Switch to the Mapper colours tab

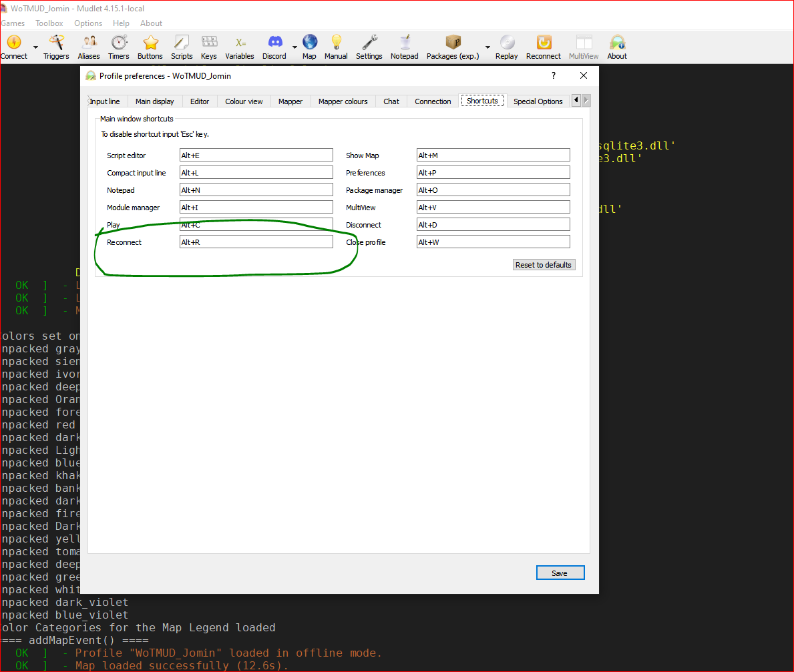pyautogui.click(x=343, y=101)
